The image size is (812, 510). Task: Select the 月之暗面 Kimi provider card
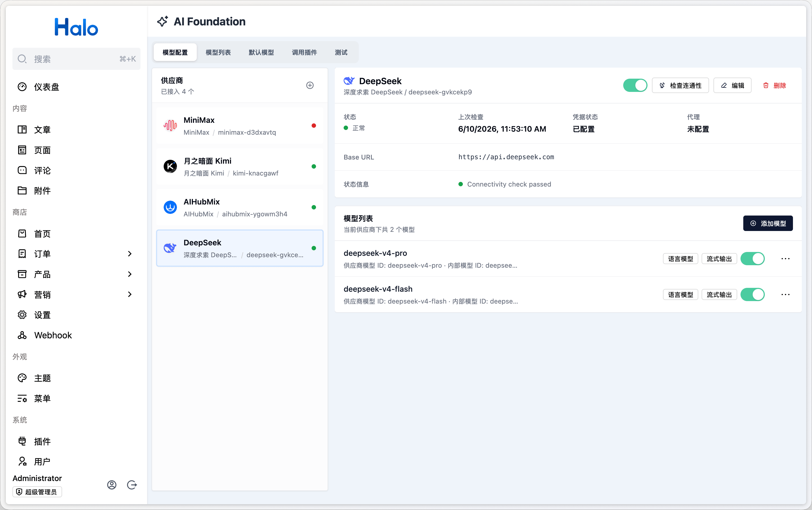point(240,166)
